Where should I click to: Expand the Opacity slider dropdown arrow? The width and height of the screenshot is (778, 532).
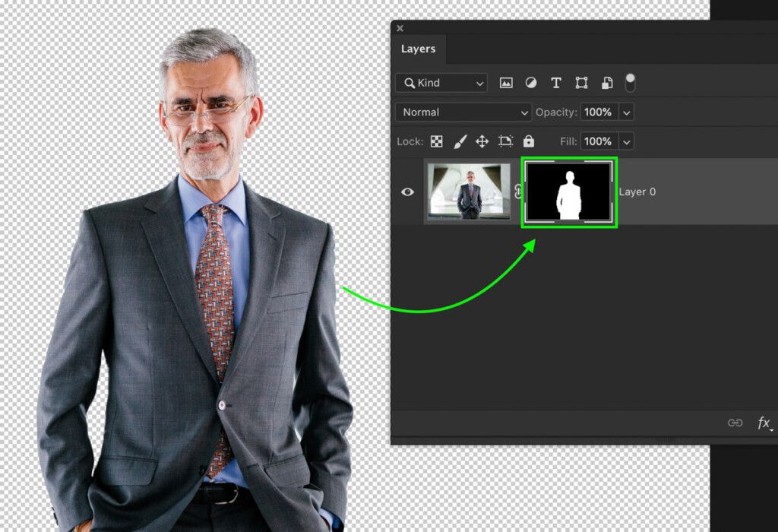[626, 112]
